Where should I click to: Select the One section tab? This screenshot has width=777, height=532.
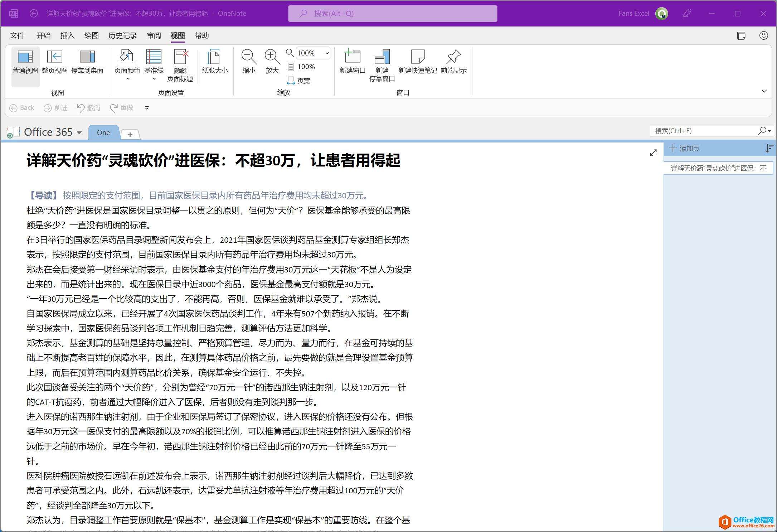point(103,132)
